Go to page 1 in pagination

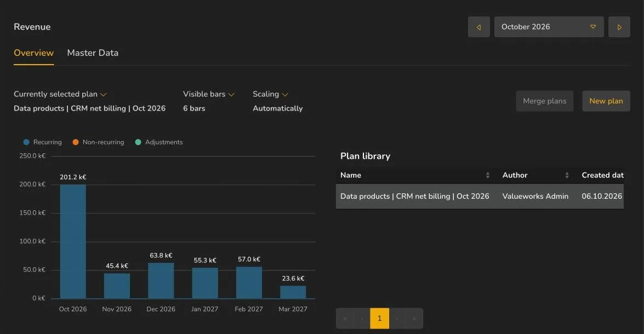coord(379,319)
